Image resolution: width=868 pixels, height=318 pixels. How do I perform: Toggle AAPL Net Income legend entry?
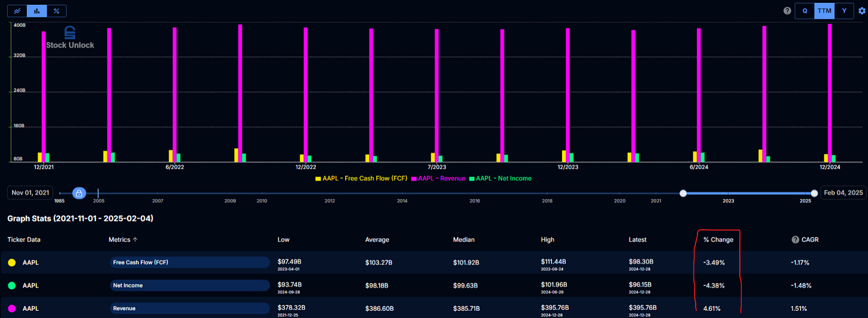(500, 178)
